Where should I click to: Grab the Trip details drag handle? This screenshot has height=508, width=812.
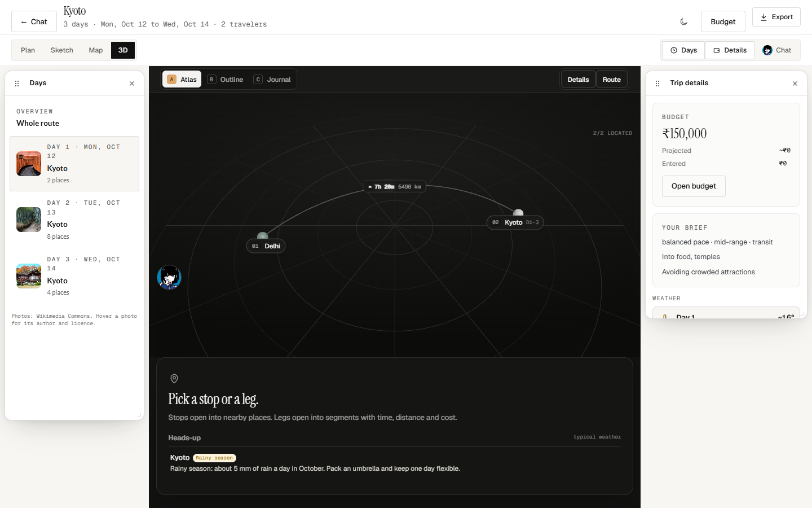(657, 84)
